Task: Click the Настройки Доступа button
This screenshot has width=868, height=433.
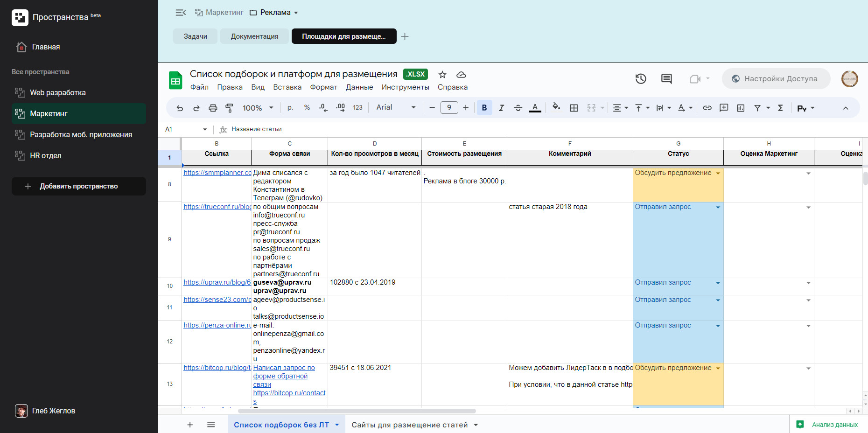Action: click(776, 79)
